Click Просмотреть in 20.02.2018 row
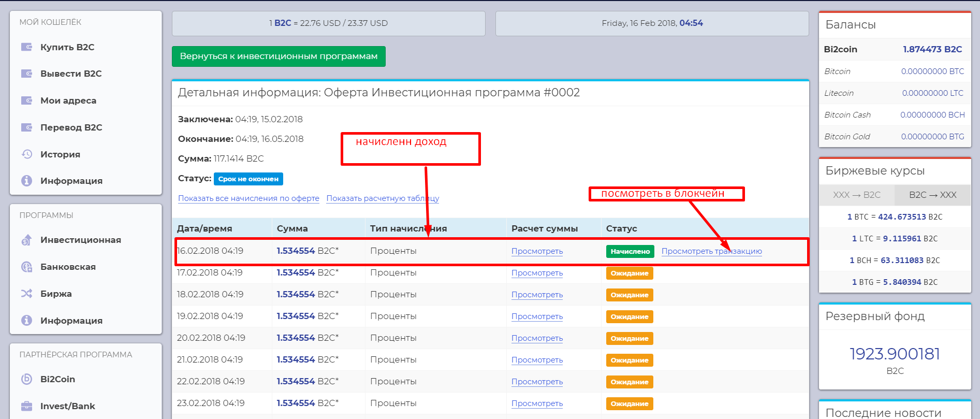Image resolution: width=980 pixels, height=419 pixels. coord(537,338)
